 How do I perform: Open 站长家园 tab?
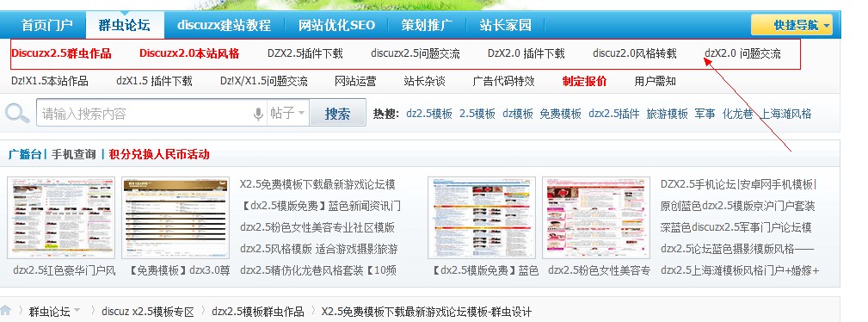(x=506, y=25)
